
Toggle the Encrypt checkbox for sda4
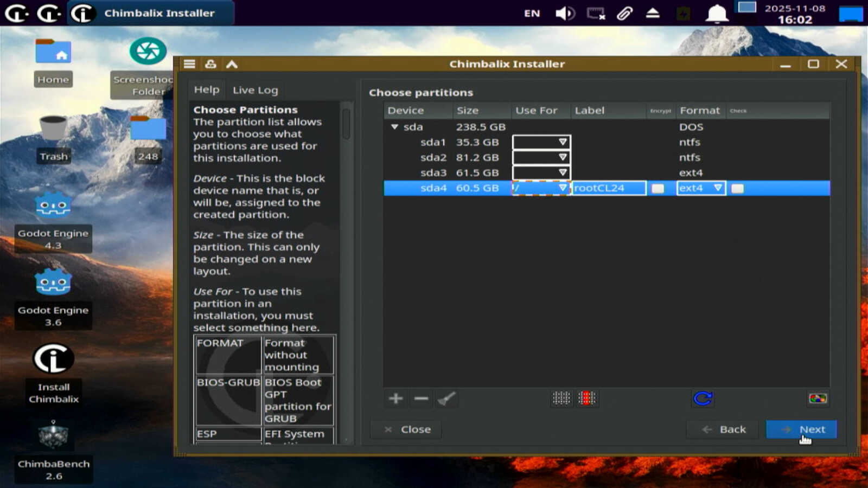658,188
